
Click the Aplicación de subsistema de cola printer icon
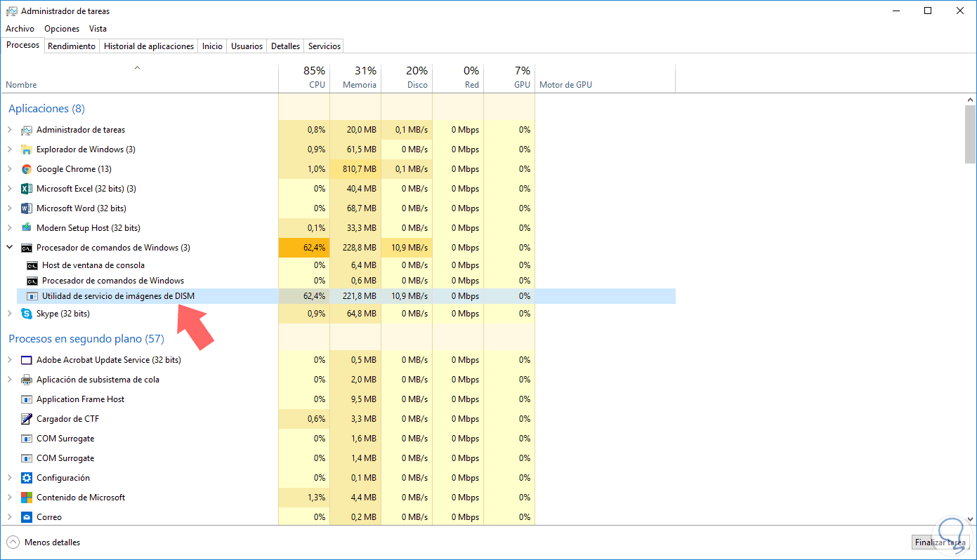point(27,380)
